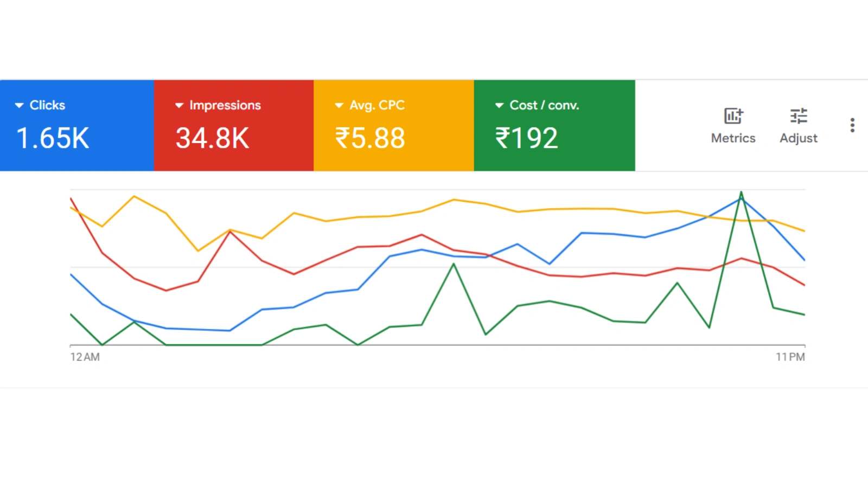Click the Adjust sliders icon
Screen dimensions: 868x488
pyautogui.click(x=799, y=116)
